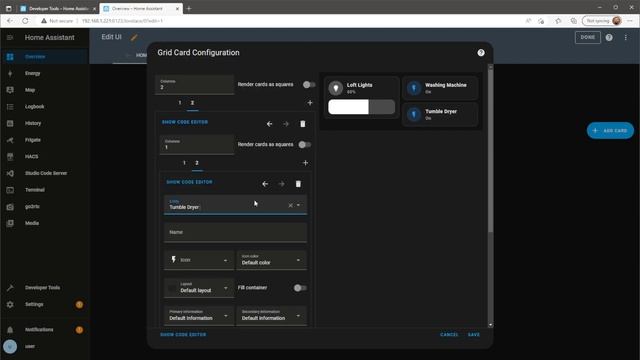Expand the Entity dropdown arrow

coord(298,205)
